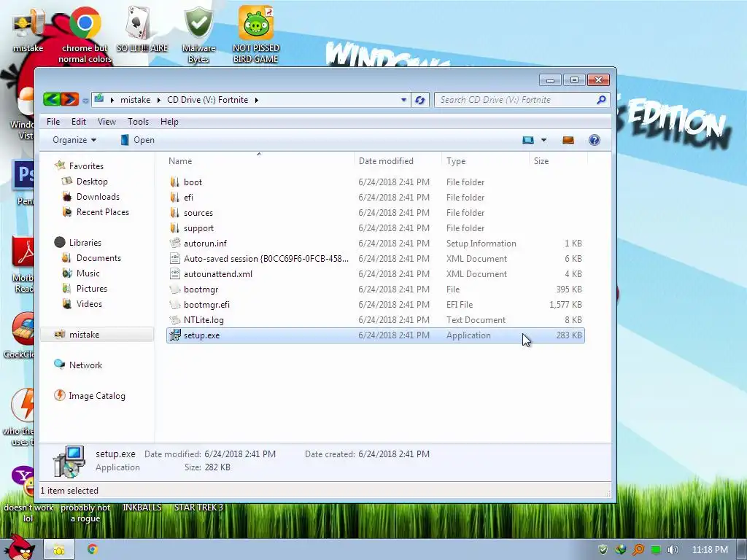Image resolution: width=747 pixels, height=560 pixels.
Task: Select the boot folder
Action: point(193,182)
